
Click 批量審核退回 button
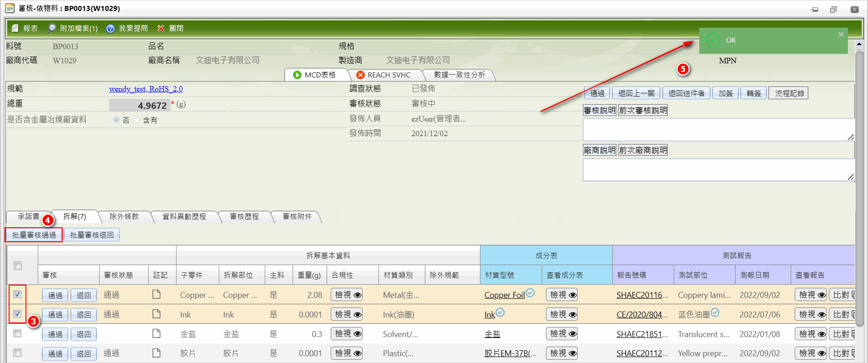pyautogui.click(x=91, y=235)
